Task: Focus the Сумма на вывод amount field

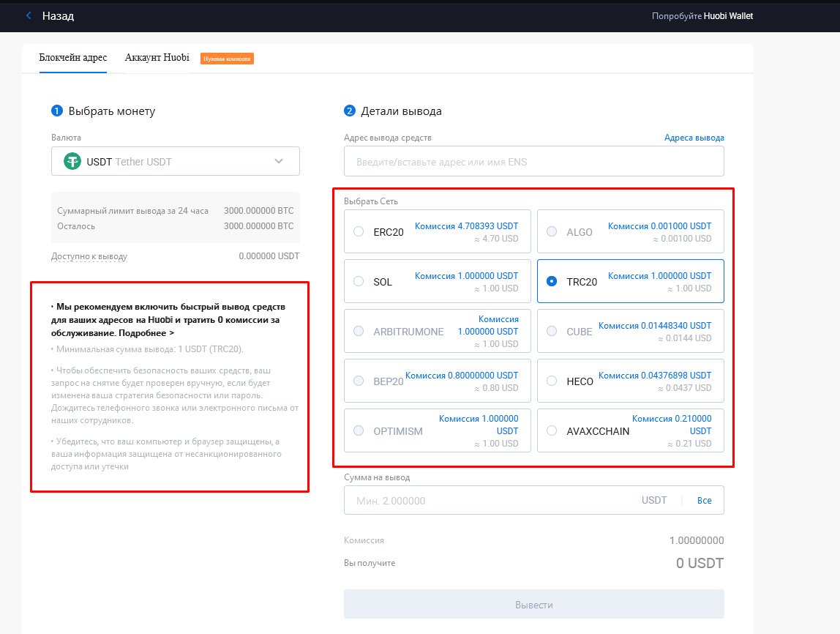Action: (490, 501)
